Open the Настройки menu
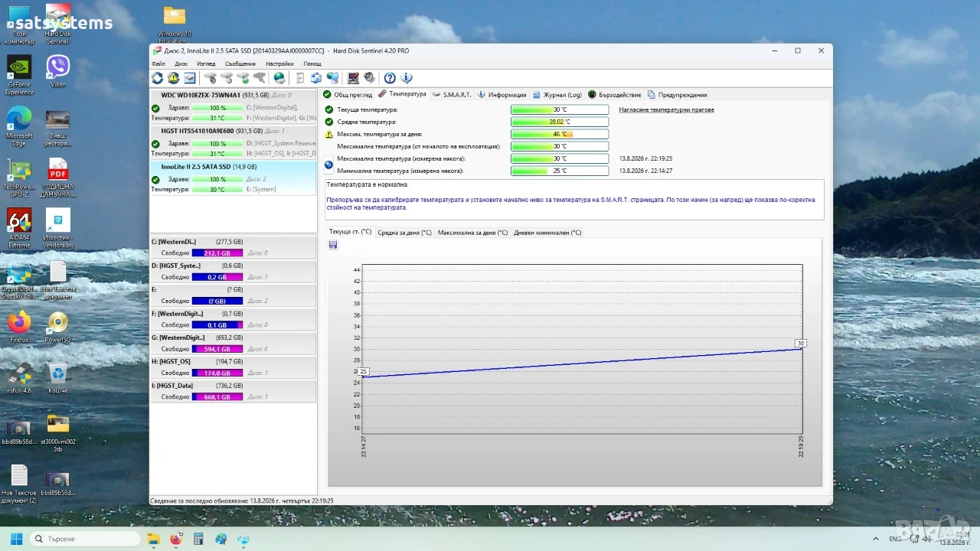 coord(279,64)
